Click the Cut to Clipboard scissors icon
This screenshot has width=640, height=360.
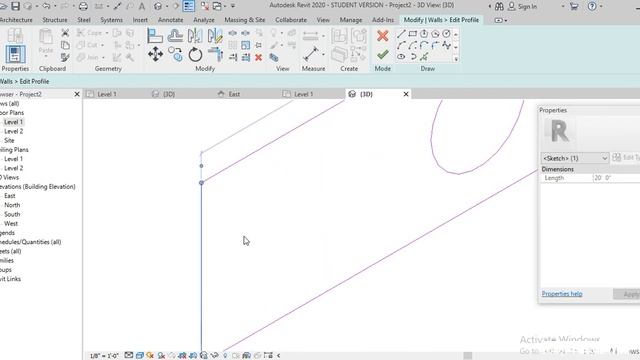tap(65, 33)
